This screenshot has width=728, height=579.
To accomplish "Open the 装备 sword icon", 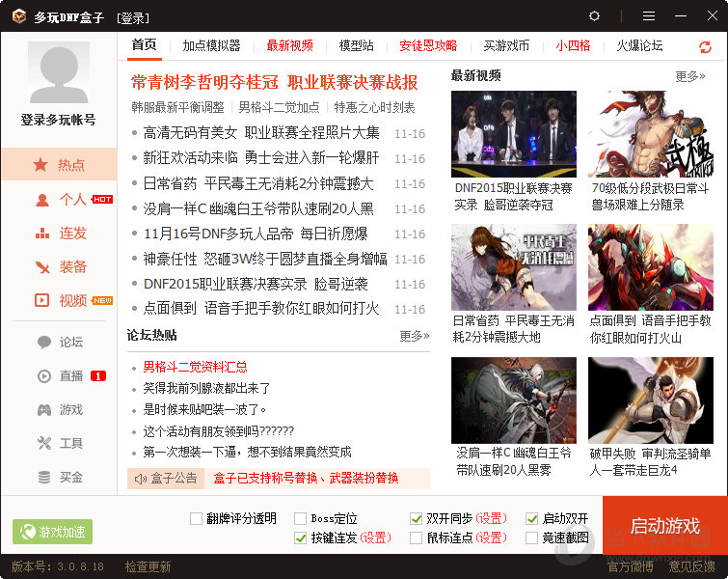I will pos(42,266).
